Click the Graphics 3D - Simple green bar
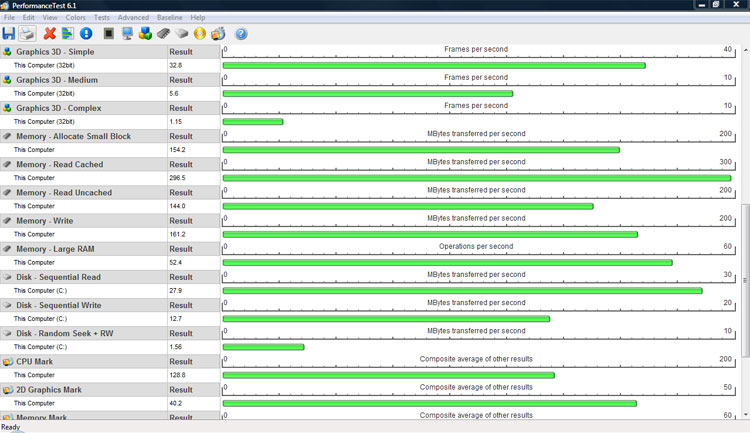 tap(434, 66)
